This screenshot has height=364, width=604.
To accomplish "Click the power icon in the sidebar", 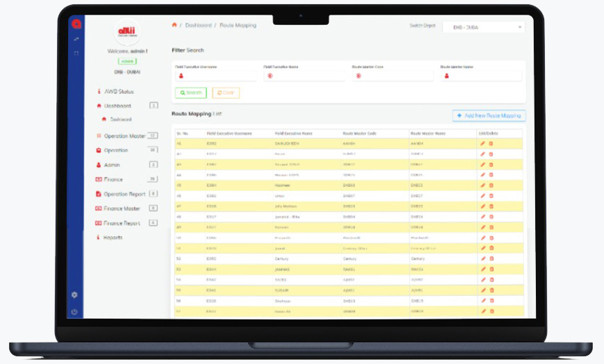I will 74,312.
